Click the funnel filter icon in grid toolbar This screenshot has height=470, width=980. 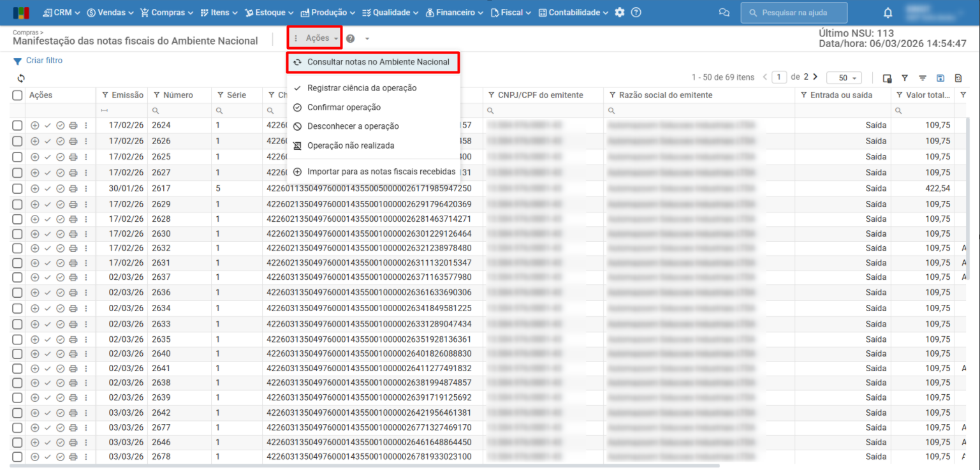pyautogui.click(x=905, y=78)
